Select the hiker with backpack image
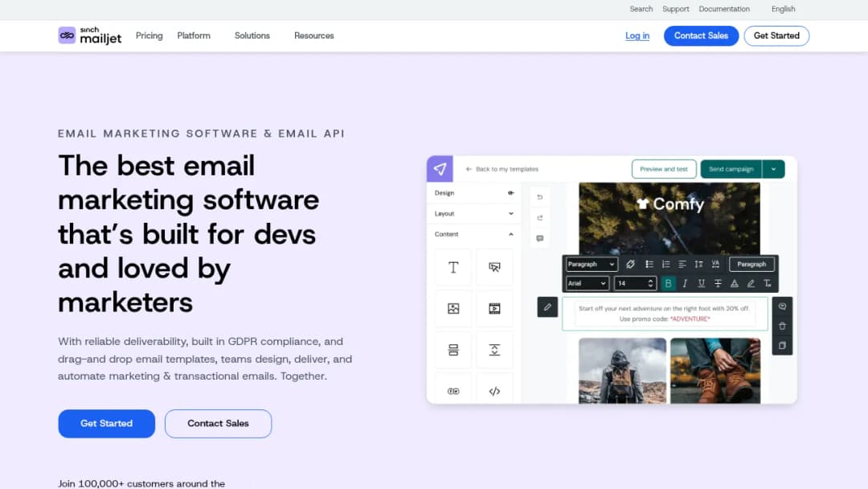Viewport: 868px width, 489px height. tap(622, 371)
